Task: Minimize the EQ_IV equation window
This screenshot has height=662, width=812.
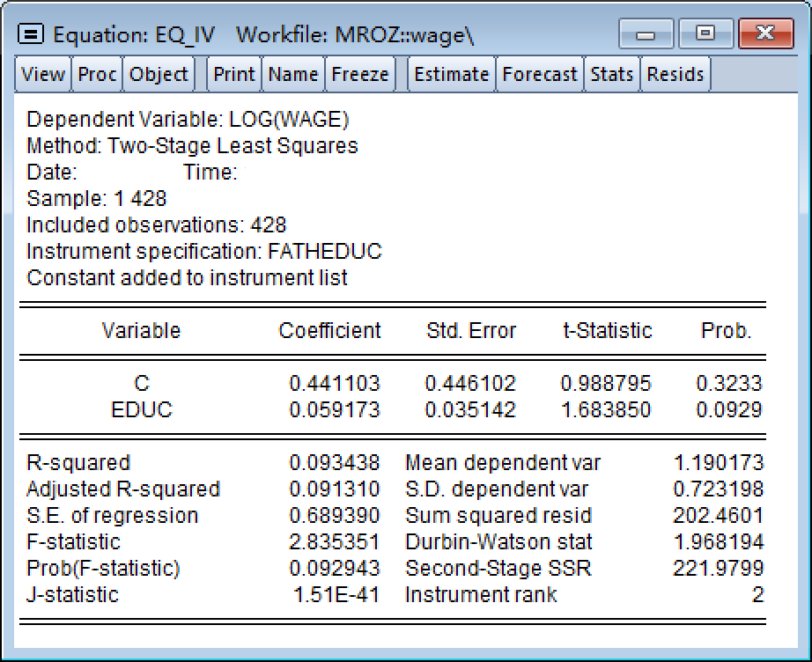Action: (646, 34)
